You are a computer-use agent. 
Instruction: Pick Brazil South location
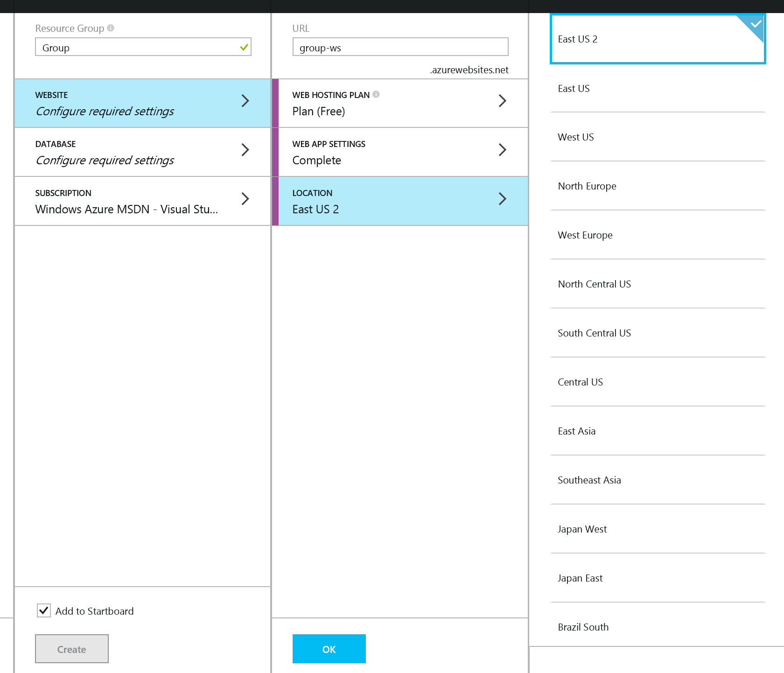click(x=658, y=625)
